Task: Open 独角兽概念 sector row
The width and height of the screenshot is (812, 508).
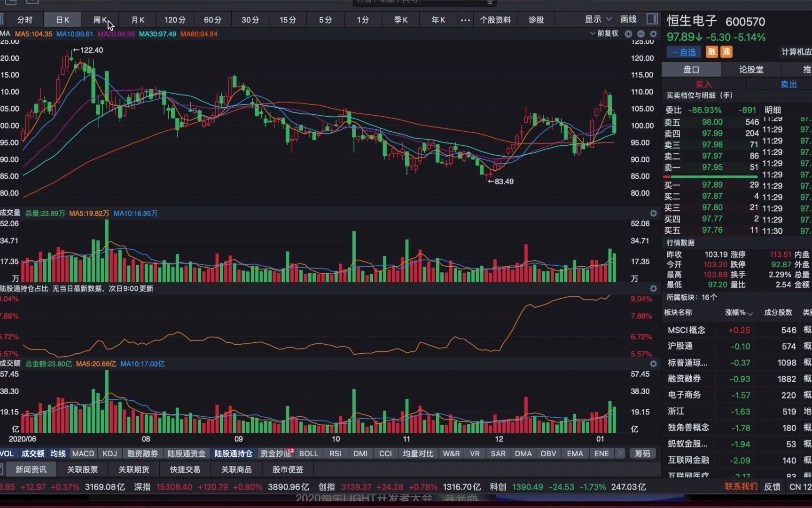Action: click(x=737, y=428)
